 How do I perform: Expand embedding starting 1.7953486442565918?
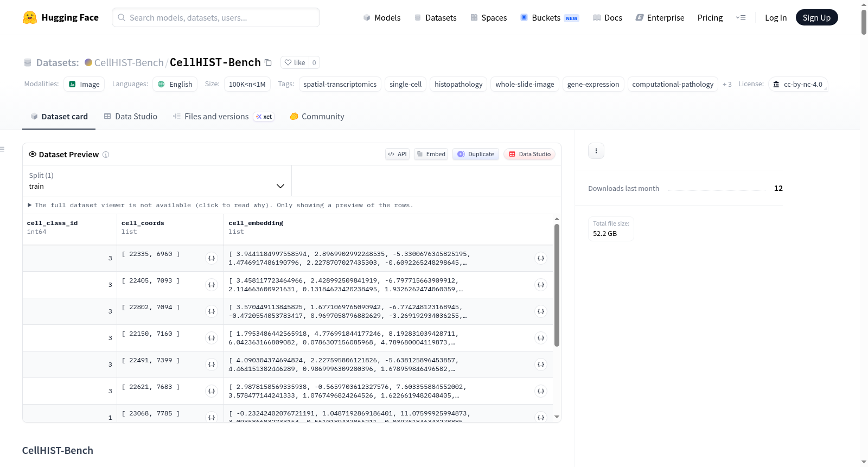click(x=541, y=338)
